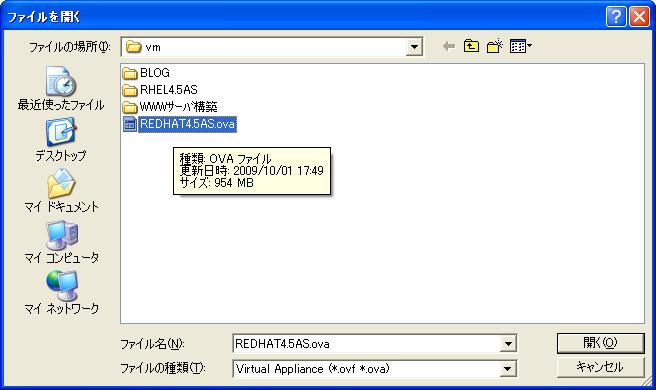Go to デスクトップ in places bar
This screenshot has height=390, width=656.
click(x=61, y=140)
